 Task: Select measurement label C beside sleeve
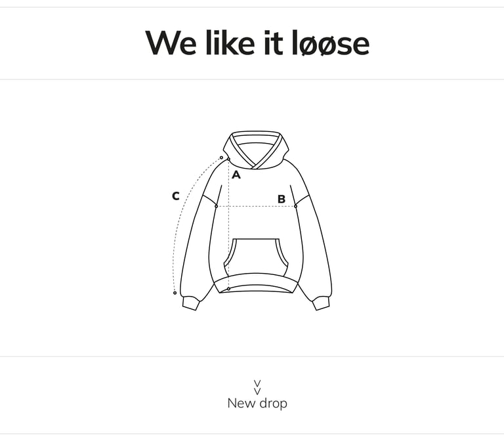tap(175, 196)
